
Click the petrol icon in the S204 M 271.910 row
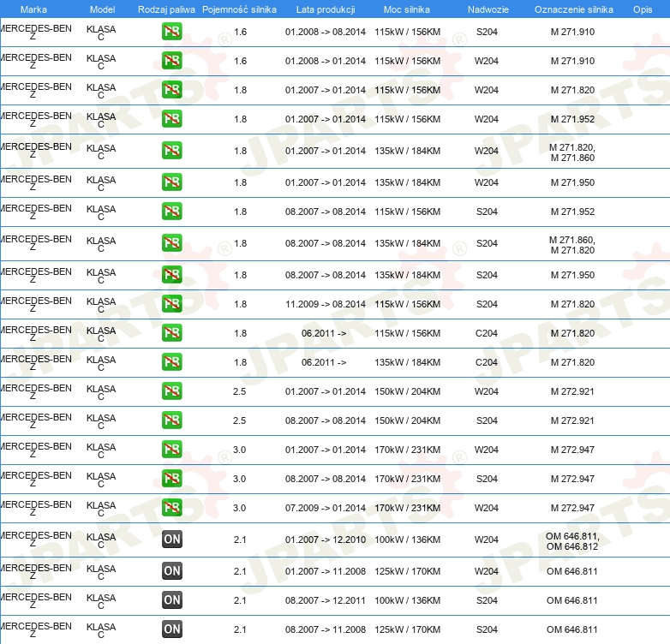pyautogui.click(x=171, y=32)
